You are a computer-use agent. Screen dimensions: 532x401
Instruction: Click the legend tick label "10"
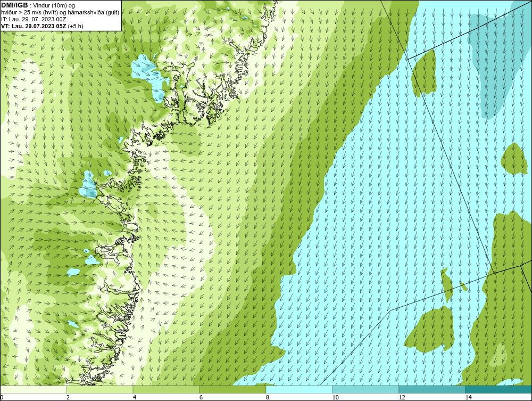point(335,397)
